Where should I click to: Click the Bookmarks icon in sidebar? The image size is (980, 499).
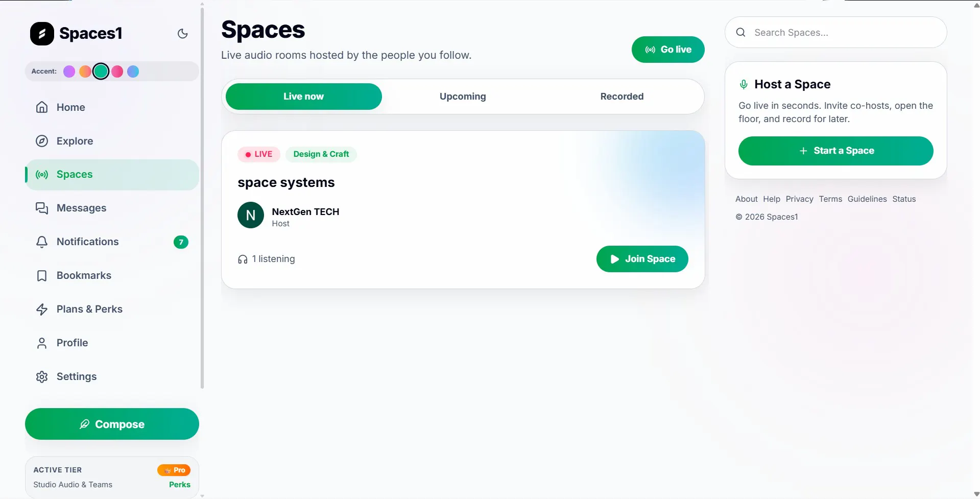pyautogui.click(x=42, y=276)
